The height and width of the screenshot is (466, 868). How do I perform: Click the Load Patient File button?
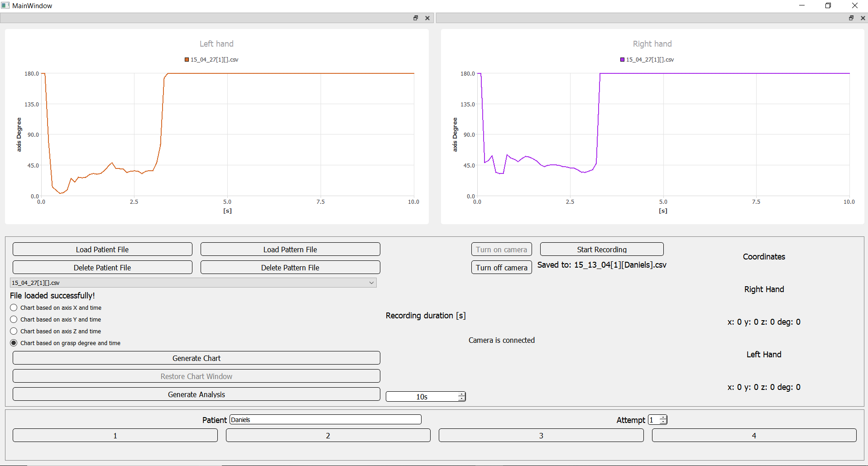click(x=102, y=250)
